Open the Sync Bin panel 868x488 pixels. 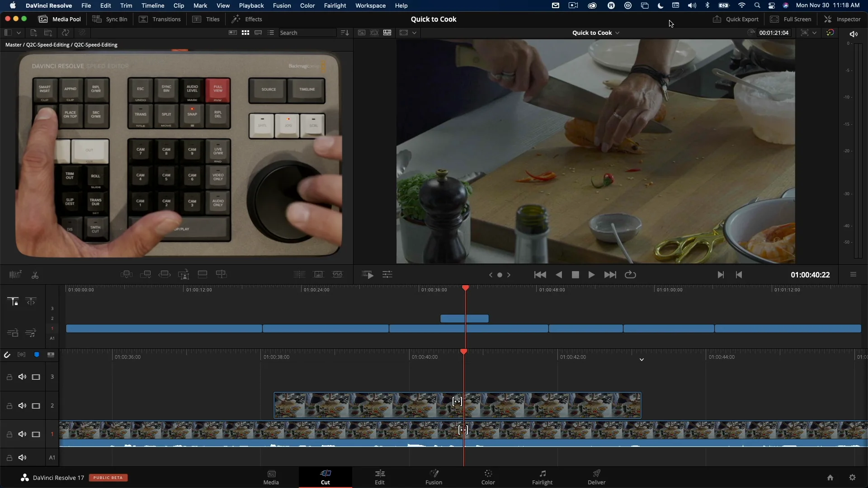tap(110, 19)
